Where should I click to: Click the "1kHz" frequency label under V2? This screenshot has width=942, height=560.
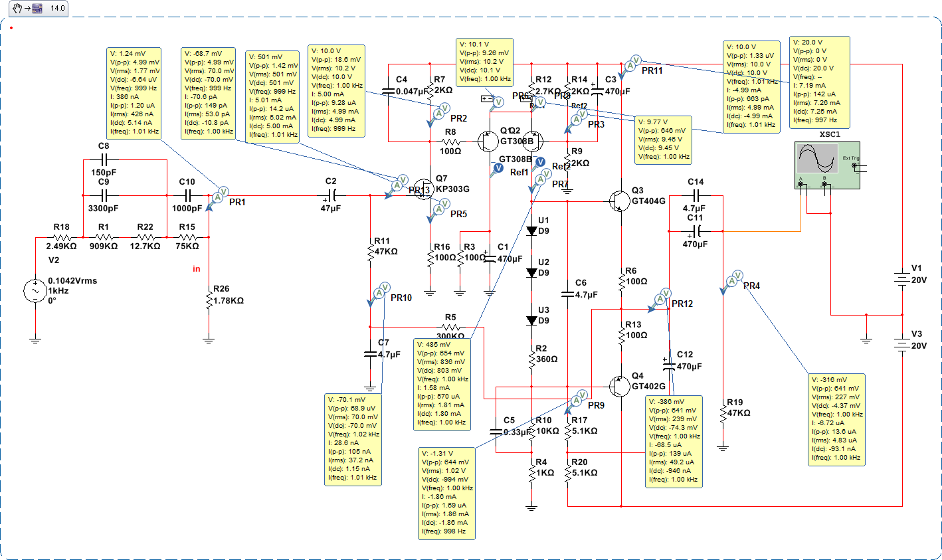click(58, 291)
